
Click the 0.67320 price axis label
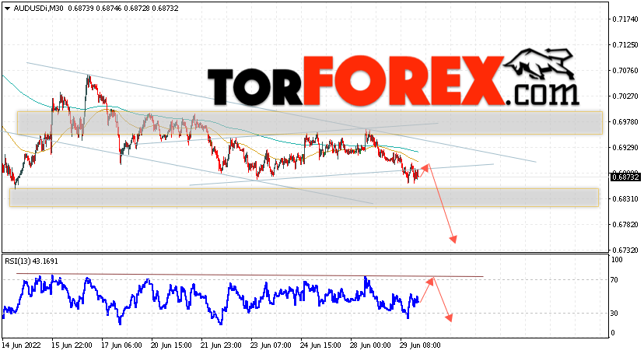point(625,250)
